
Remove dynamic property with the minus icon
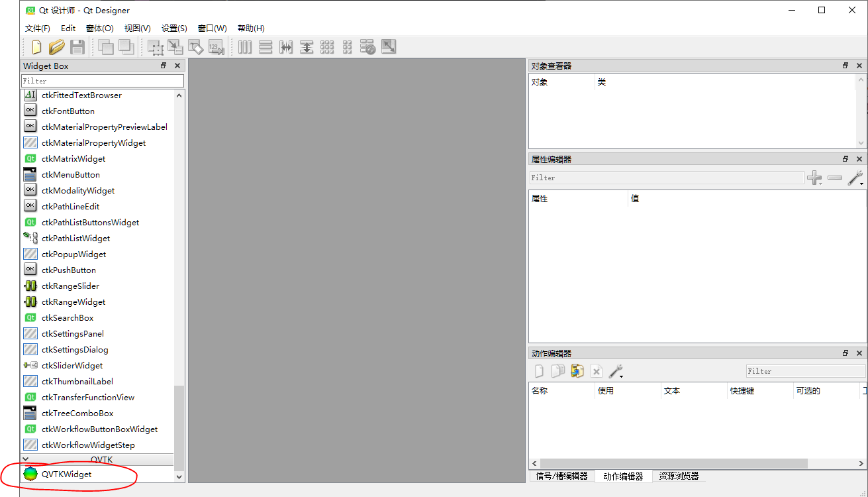pyautogui.click(x=835, y=177)
